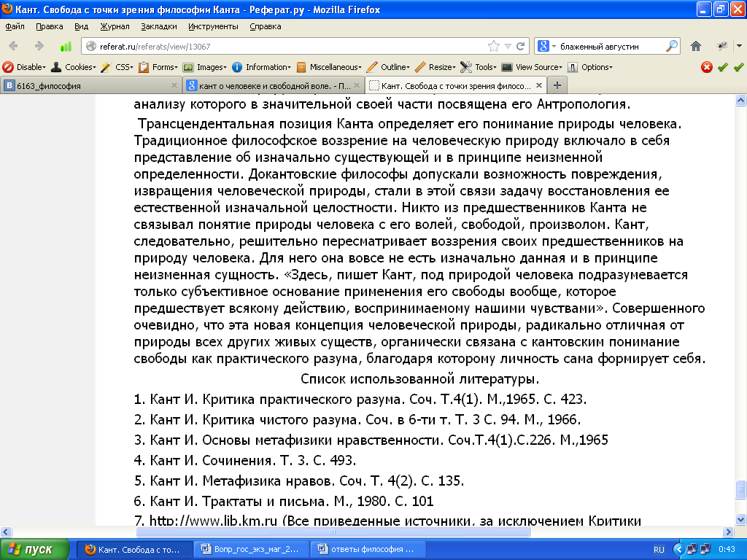
Task: Open the Вид menu
Action: click(82, 26)
